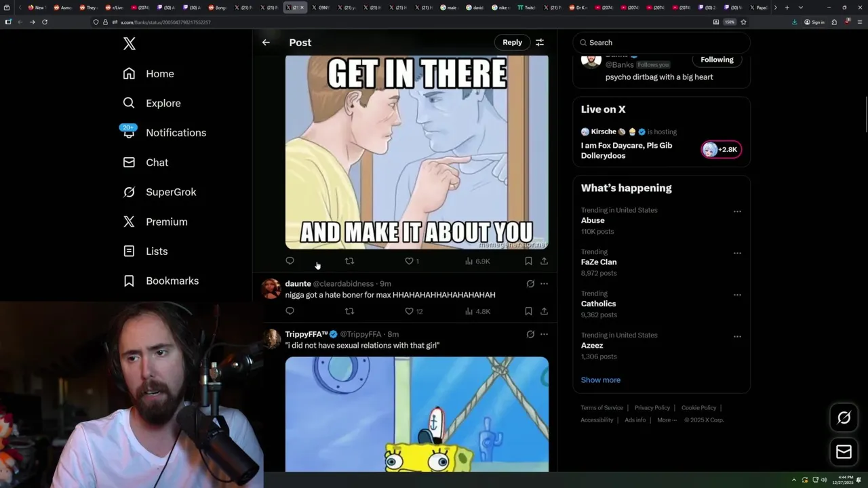Click the Following button for Banks
This screenshot has height=488, width=868.
pyautogui.click(x=717, y=60)
